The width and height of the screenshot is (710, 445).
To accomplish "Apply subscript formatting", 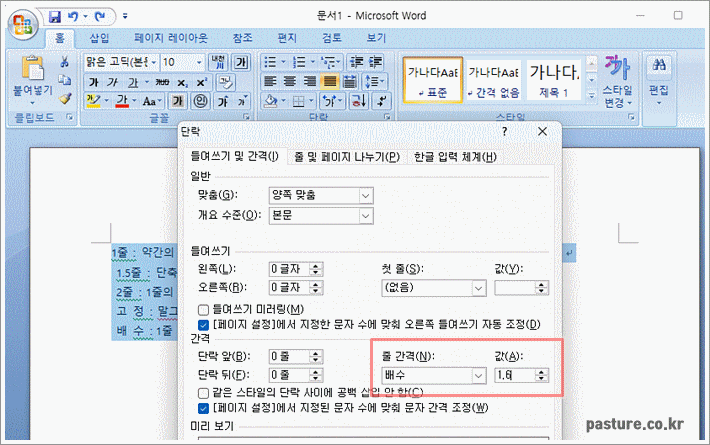I will coord(182,82).
